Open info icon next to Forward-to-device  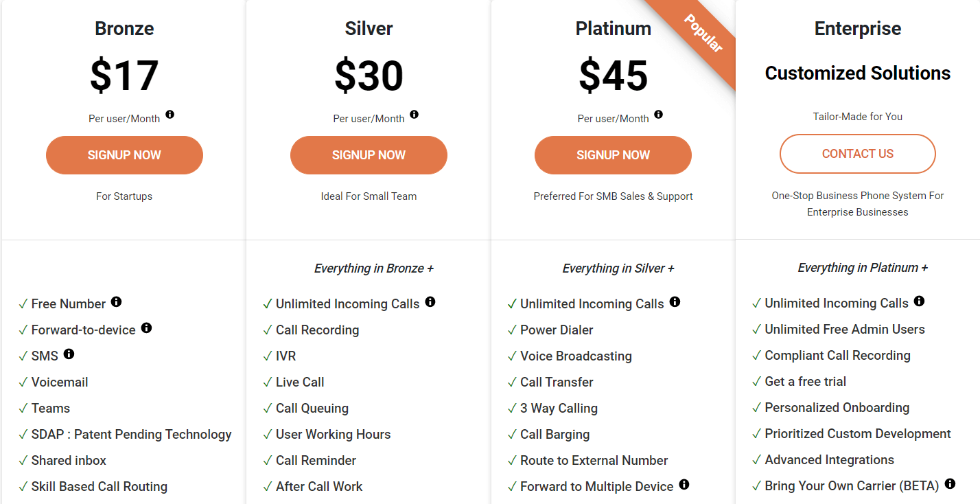pyautogui.click(x=146, y=328)
